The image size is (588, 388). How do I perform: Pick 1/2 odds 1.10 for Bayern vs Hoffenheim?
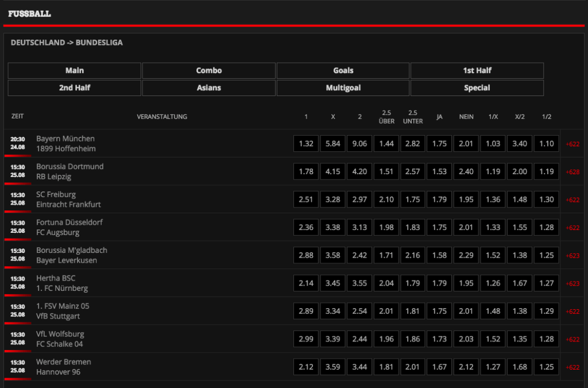547,144
